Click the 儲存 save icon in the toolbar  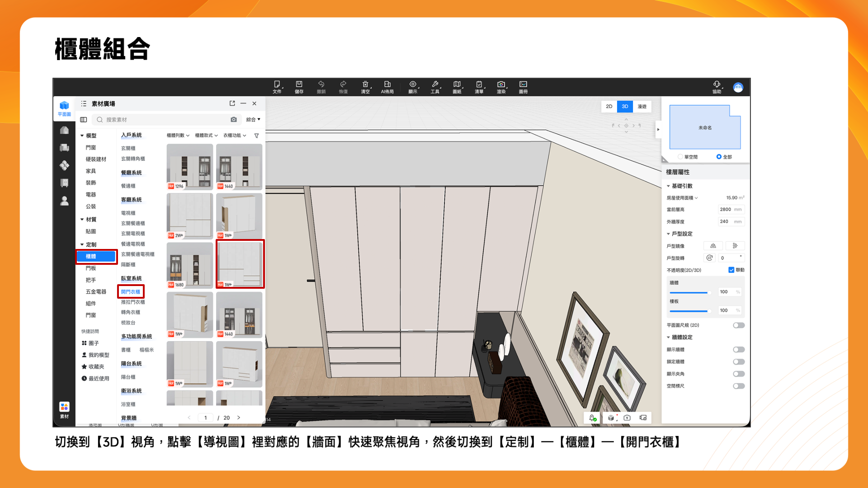pyautogui.click(x=299, y=84)
